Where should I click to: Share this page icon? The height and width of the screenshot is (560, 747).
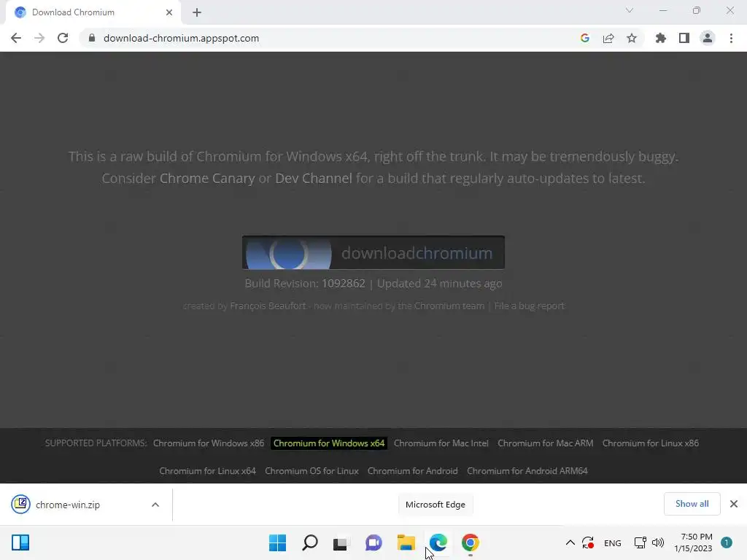click(608, 38)
